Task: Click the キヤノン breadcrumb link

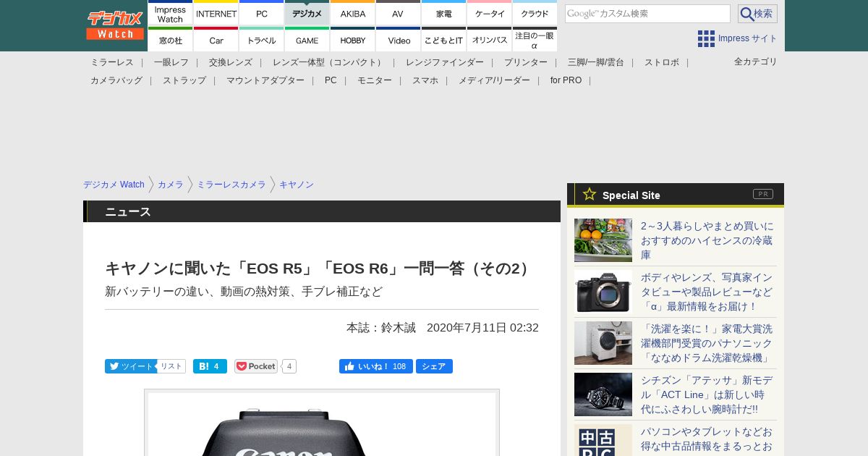Action: 297,185
